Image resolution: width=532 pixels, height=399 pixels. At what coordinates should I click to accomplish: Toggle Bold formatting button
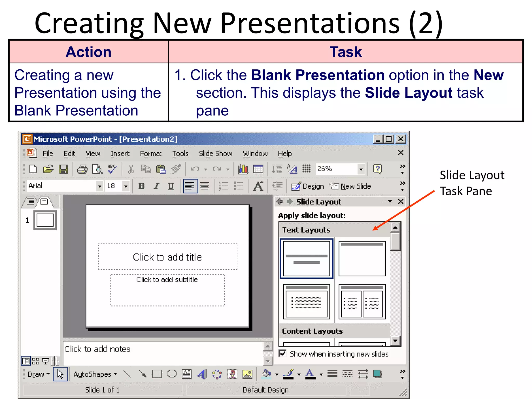141,186
